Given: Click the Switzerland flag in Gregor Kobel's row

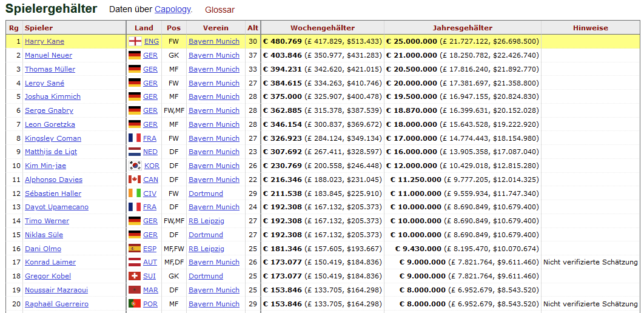Looking at the screenshot, I should click(135, 276).
